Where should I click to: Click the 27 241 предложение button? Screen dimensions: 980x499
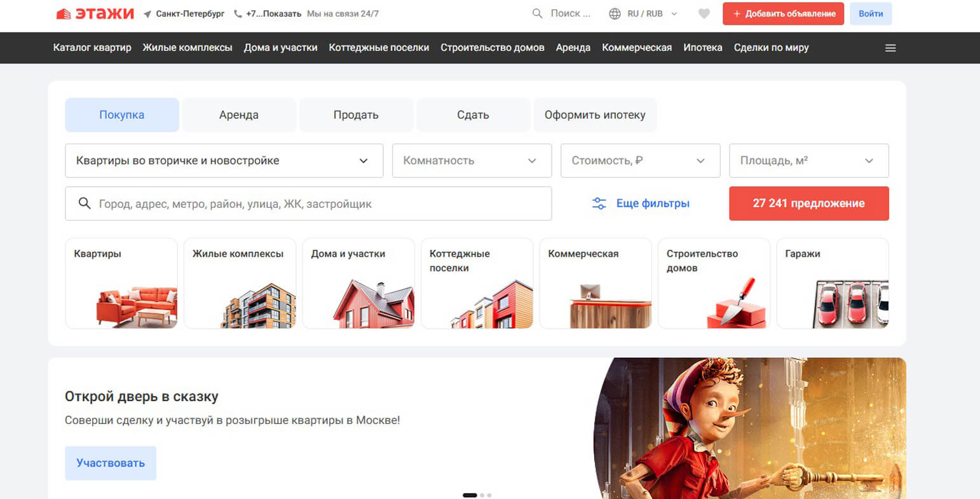(x=808, y=203)
